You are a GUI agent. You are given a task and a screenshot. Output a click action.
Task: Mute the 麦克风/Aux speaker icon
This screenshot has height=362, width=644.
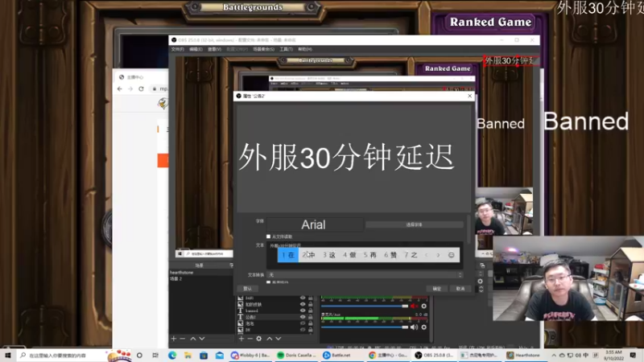pos(414,327)
